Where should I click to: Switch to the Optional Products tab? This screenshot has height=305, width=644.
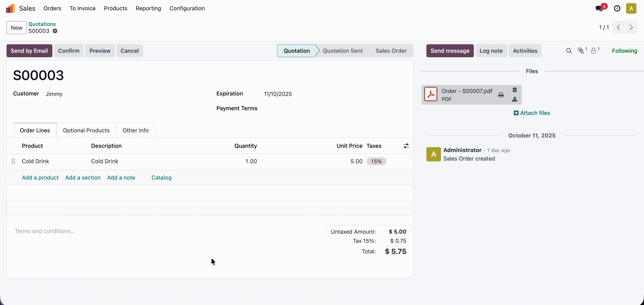86,130
